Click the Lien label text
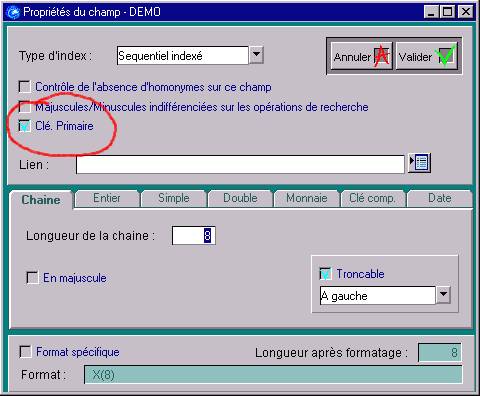Viewport: 480px width, 396px height. (x=34, y=165)
